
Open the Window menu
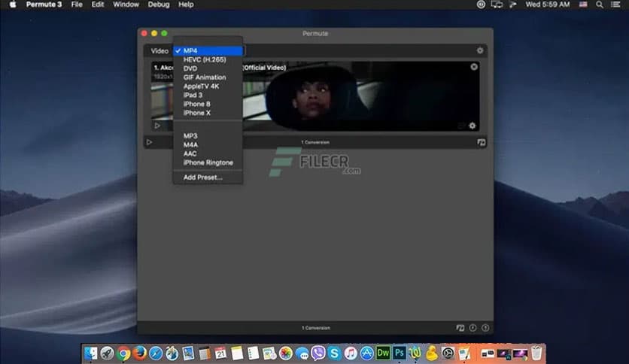126,5
